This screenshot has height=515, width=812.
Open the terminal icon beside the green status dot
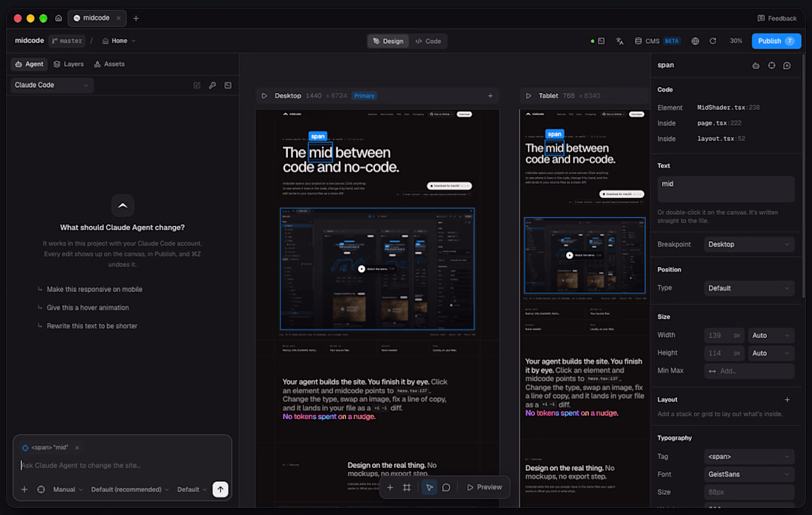tap(601, 41)
